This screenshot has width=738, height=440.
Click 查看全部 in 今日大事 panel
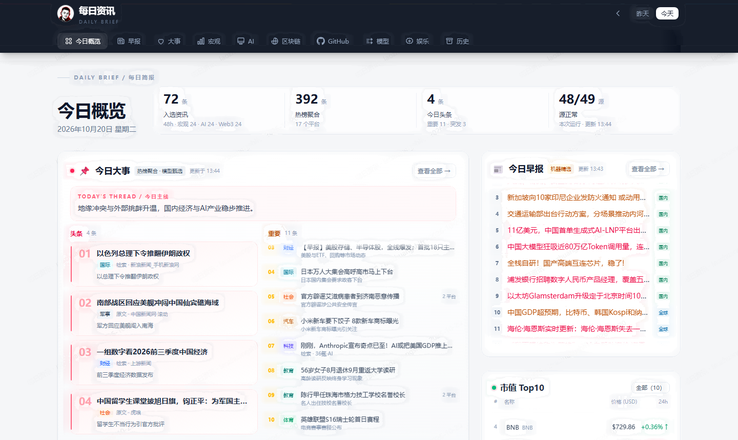click(x=433, y=171)
